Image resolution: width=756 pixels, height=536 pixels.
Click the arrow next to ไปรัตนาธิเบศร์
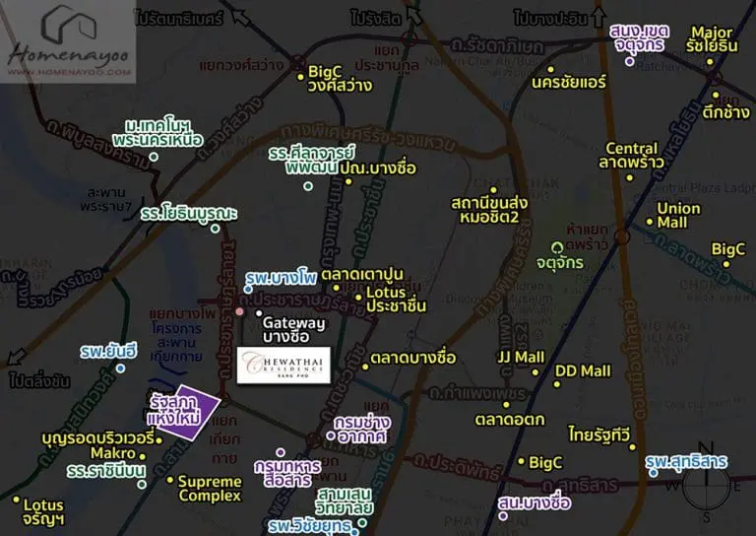242,18
